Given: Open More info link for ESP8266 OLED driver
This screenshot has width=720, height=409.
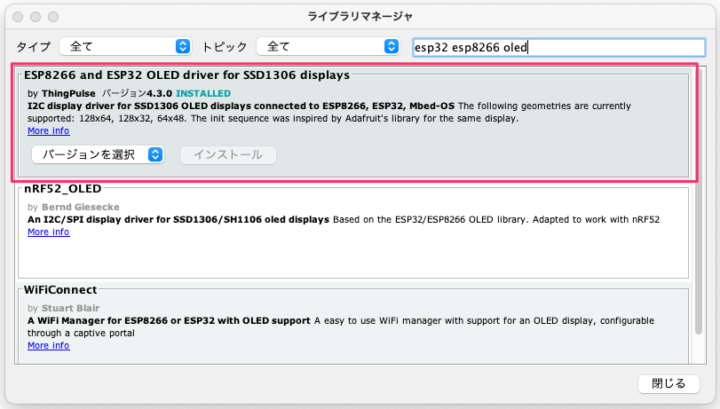Looking at the screenshot, I should tap(48, 131).
